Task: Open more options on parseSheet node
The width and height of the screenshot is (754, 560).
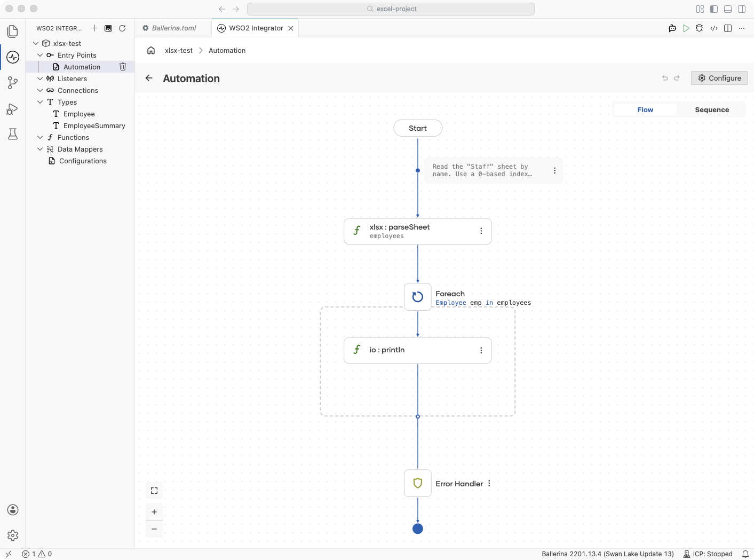Action: coord(481,231)
